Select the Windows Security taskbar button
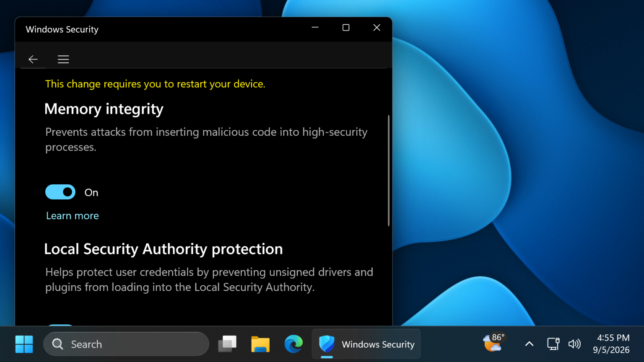The height and width of the screenshot is (362, 644). (366, 344)
